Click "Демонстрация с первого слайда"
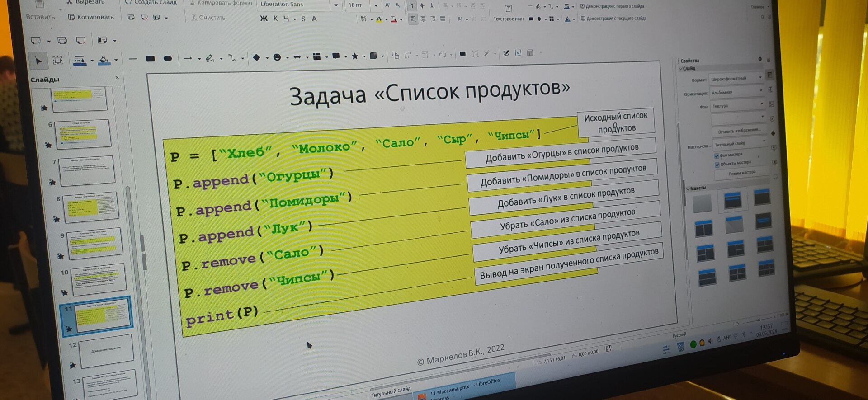This screenshot has width=868, height=400. (x=615, y=6)
